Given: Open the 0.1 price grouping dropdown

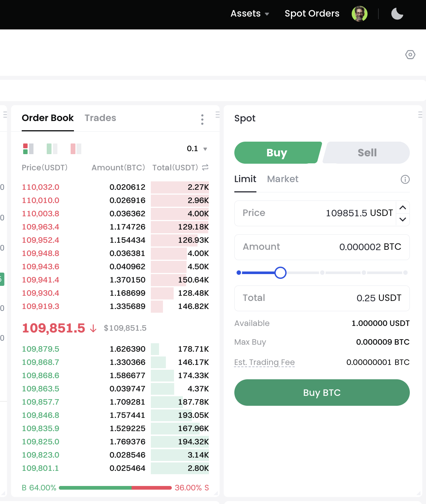Looking at the screenshot, I should pyautogui.click(x=197, y=149).
